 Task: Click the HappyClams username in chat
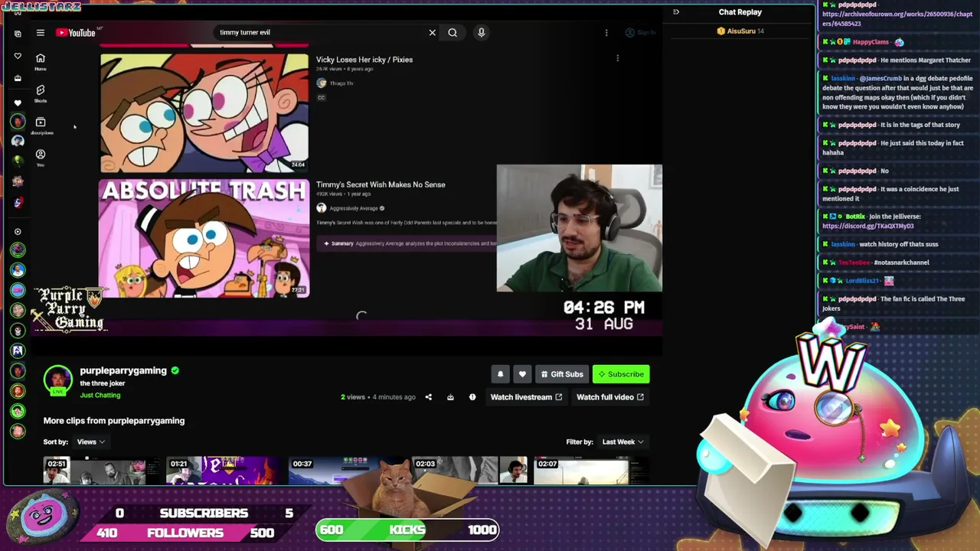[871, 42]
